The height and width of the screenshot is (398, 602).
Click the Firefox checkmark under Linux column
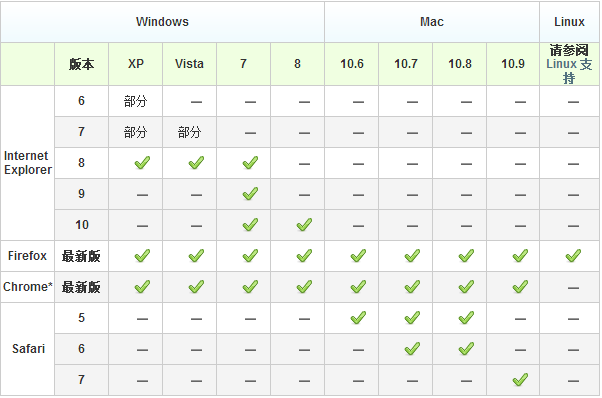[573, 256]
